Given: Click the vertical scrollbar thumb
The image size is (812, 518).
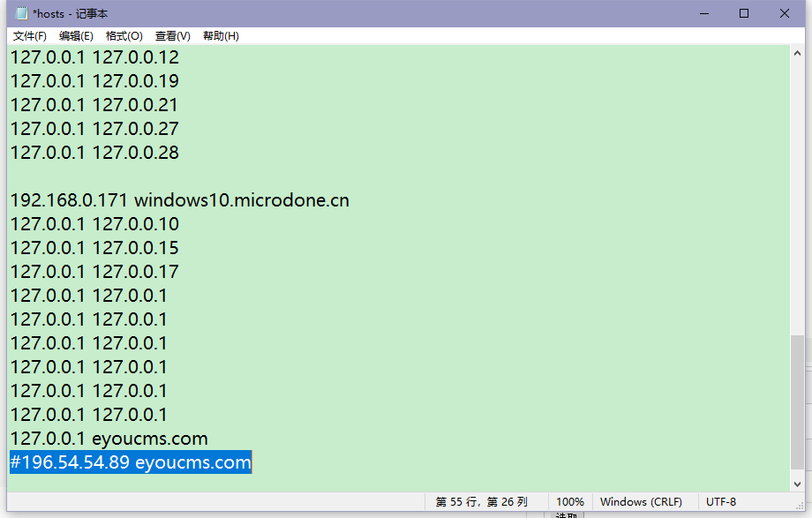Looking at the screenshot, I should 798,402.
